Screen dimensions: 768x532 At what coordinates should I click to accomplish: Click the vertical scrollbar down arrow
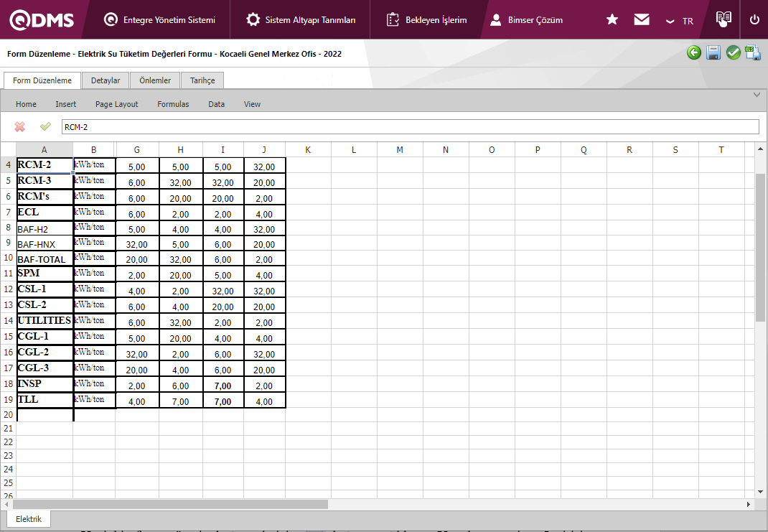[761, 492]
